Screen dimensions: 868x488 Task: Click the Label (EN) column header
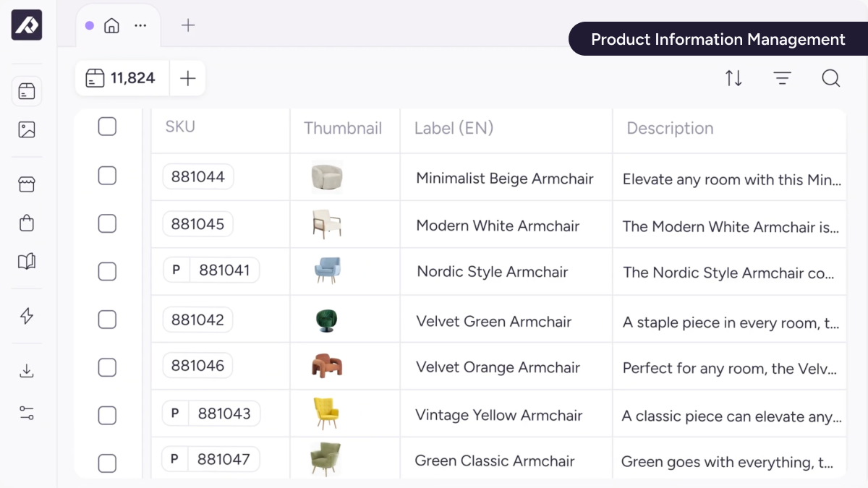454,129
